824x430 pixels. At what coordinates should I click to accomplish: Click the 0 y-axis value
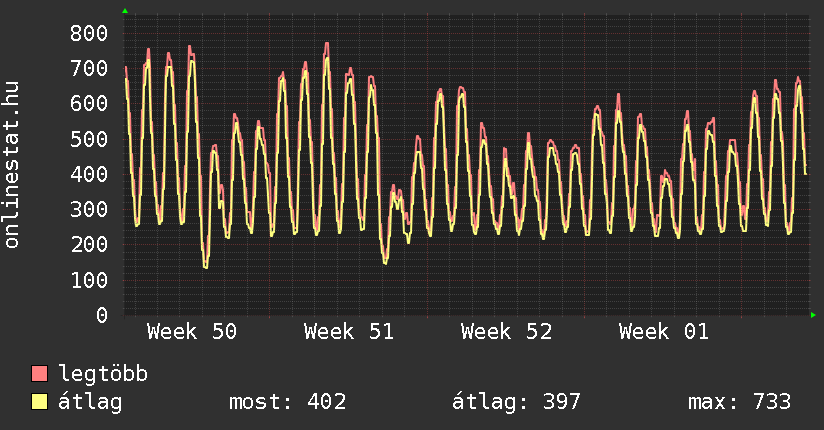101,315
